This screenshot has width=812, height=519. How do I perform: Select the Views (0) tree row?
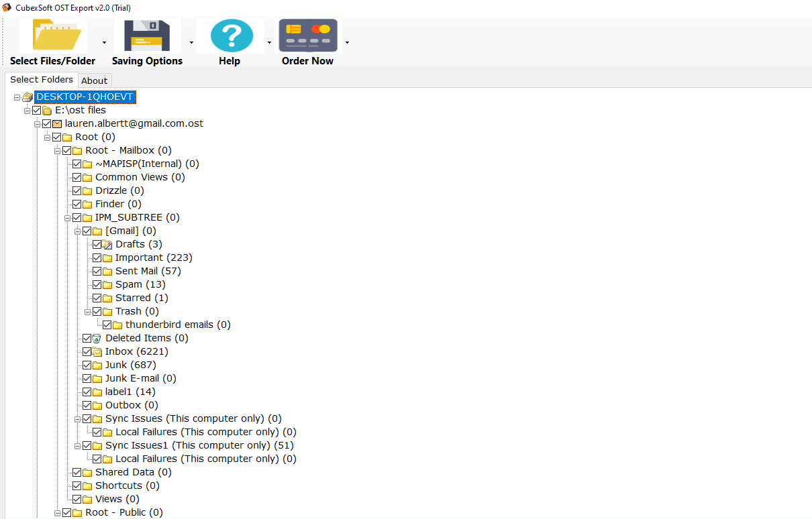tap(117, 499)
